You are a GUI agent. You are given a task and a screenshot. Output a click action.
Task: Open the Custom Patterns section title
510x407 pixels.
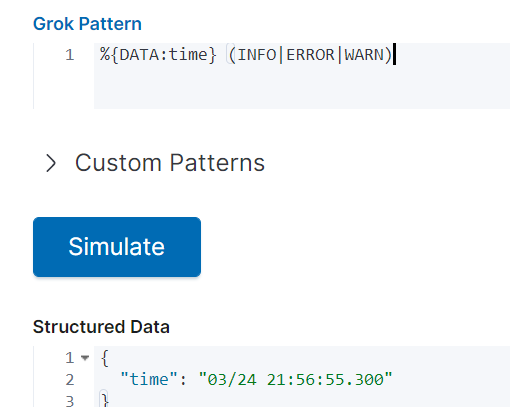pos(170,163)
